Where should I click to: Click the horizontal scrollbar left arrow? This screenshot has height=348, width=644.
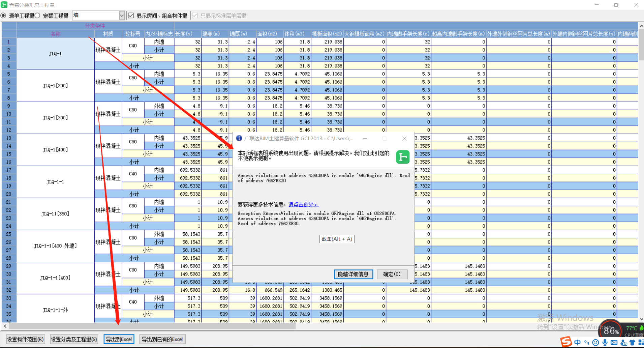click(5, 326)
